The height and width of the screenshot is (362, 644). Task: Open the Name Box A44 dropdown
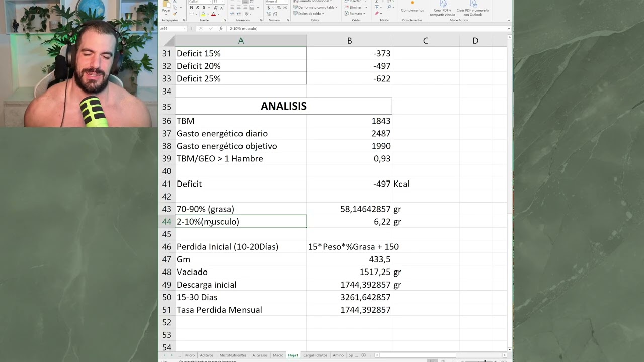tap(185, 29)
